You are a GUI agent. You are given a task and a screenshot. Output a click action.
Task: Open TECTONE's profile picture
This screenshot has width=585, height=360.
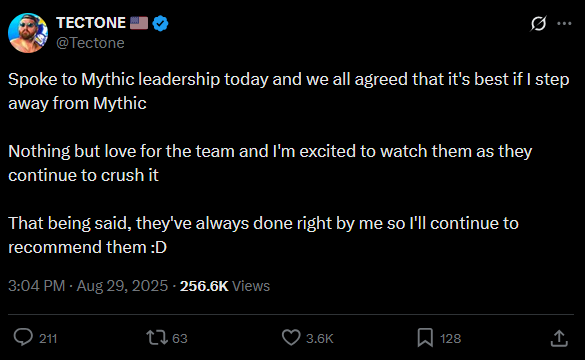[x=28, y=33]
